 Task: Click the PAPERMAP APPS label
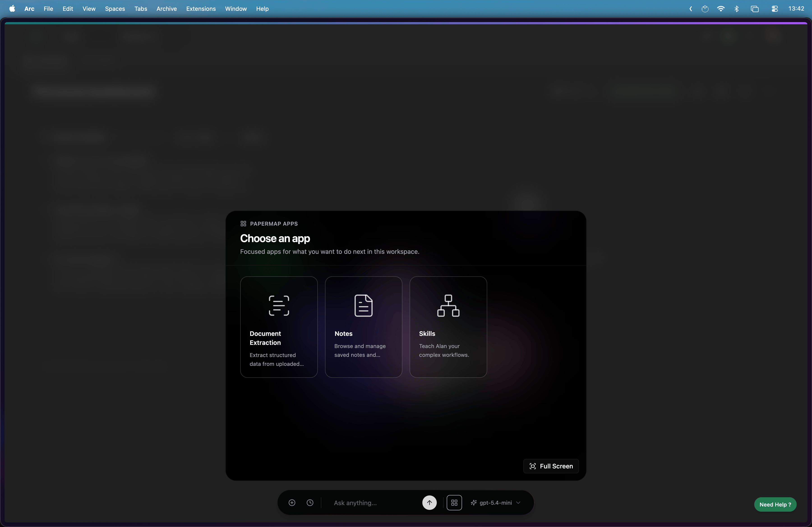pos(274,224)
